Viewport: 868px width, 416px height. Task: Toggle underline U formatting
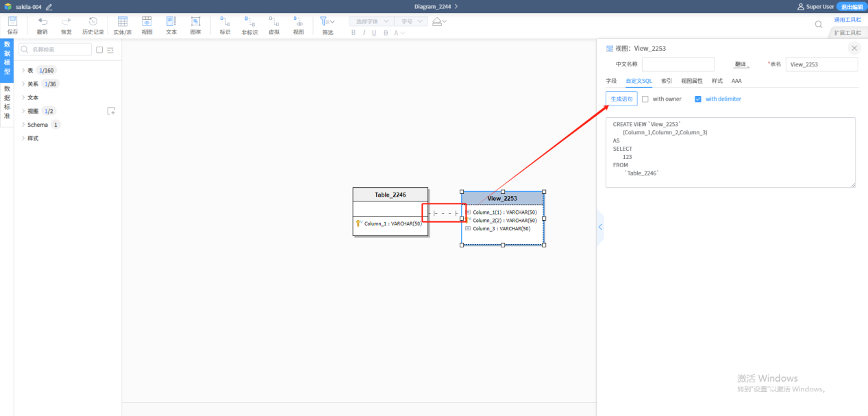point(375,32)
